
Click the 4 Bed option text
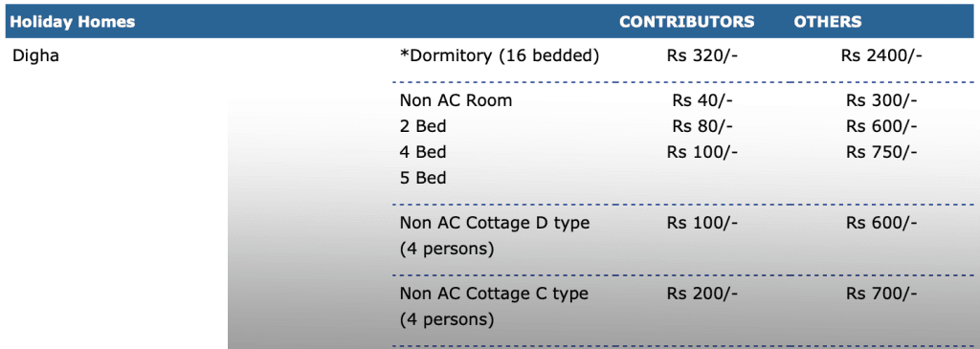point(423,152)
